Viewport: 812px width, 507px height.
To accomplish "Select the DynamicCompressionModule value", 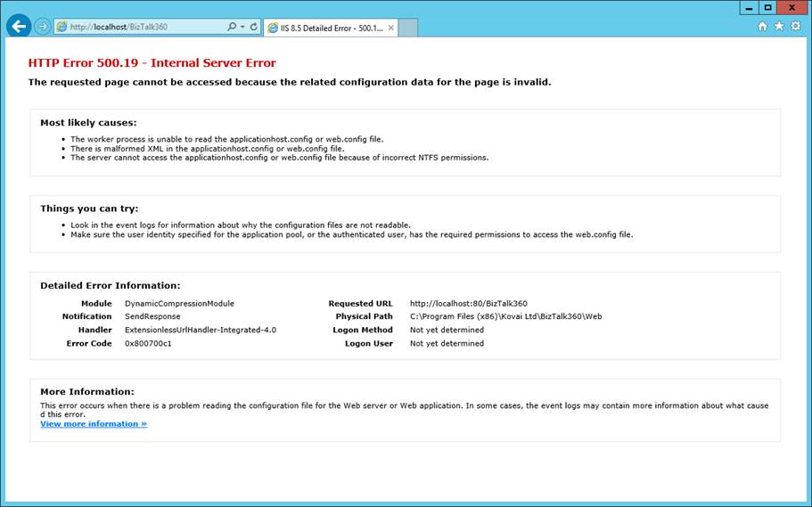I will pos(179,304).
